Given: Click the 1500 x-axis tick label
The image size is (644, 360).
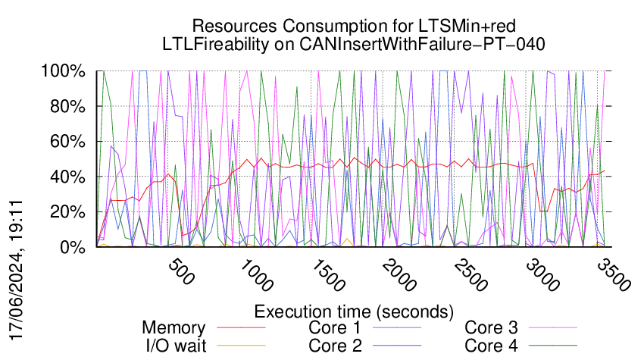Looking at the screenshot, I should tap(328, 275).
